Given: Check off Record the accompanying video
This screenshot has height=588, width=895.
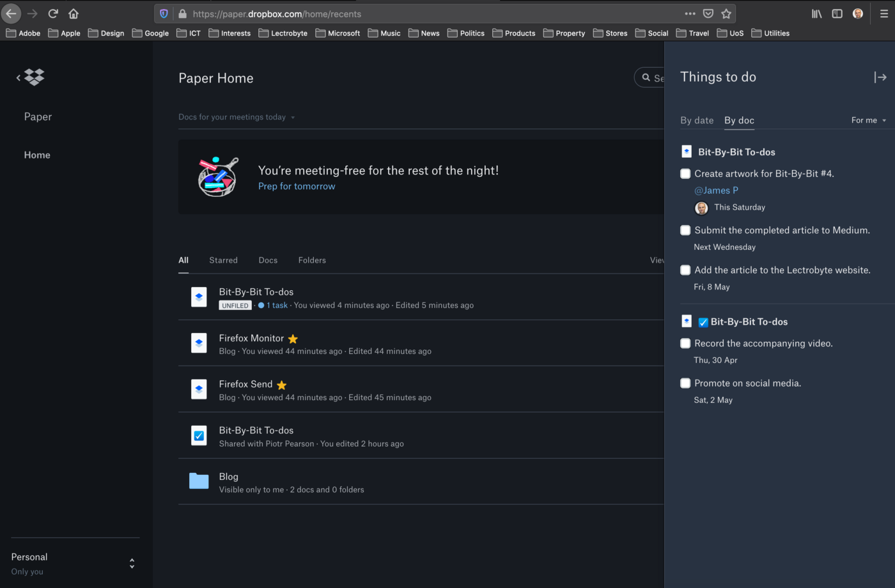Looking at the screenshot, I should 685,343.
